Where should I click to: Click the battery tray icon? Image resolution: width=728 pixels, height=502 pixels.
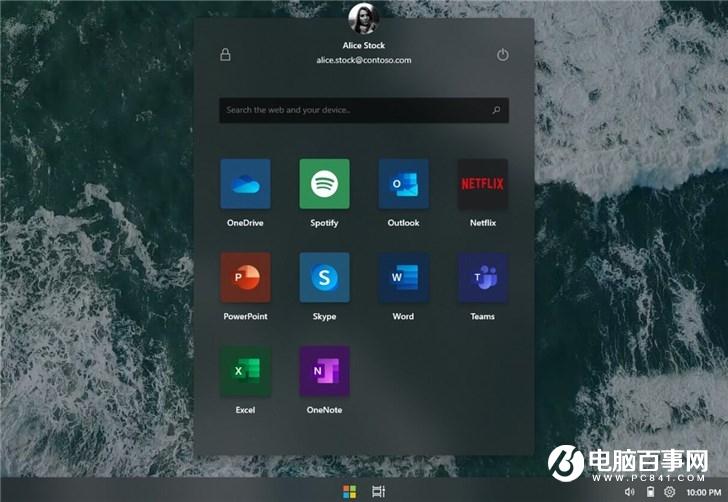[x=650, y=492]
